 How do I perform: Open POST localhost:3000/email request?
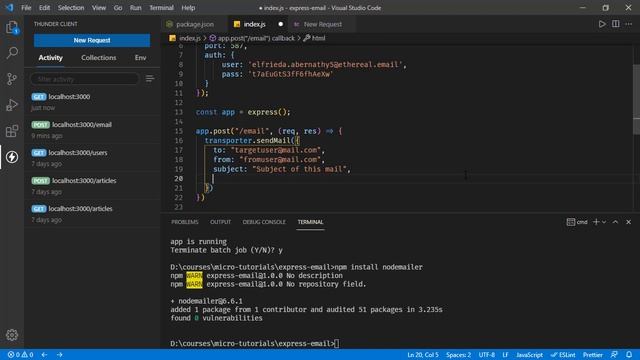92,130
